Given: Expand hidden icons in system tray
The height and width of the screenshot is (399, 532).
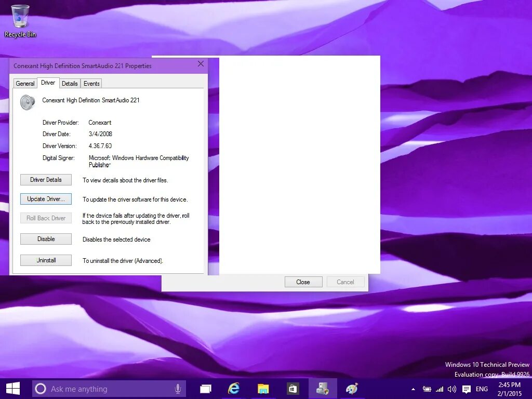Looking at the screenshot, I should pyautogui.click(x=413, y=388).
